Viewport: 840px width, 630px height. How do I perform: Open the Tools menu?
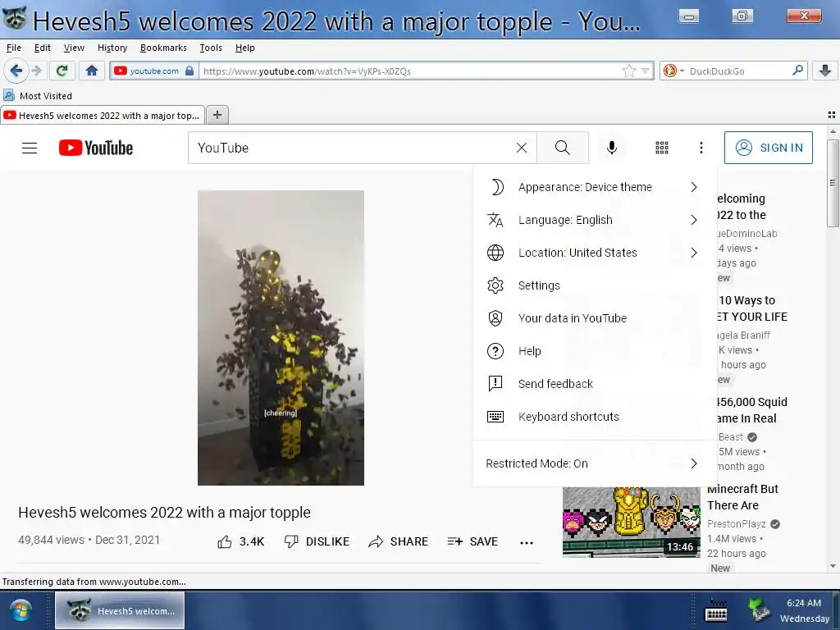click(x=211, y=48)
